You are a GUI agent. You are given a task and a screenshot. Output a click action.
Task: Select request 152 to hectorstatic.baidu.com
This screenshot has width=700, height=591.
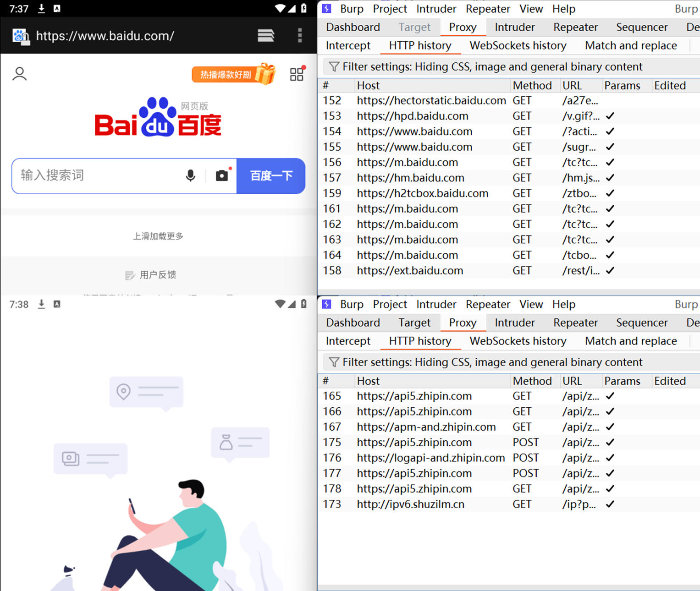pos(509,101)
